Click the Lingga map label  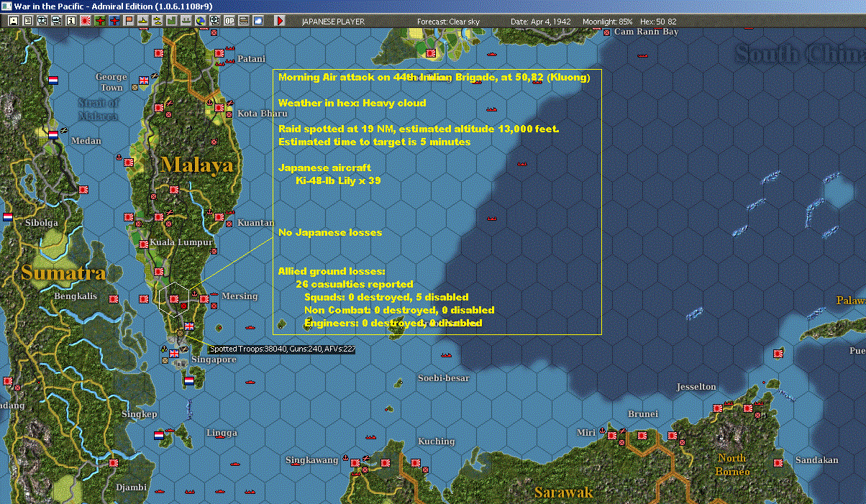[x=222, y=433]
